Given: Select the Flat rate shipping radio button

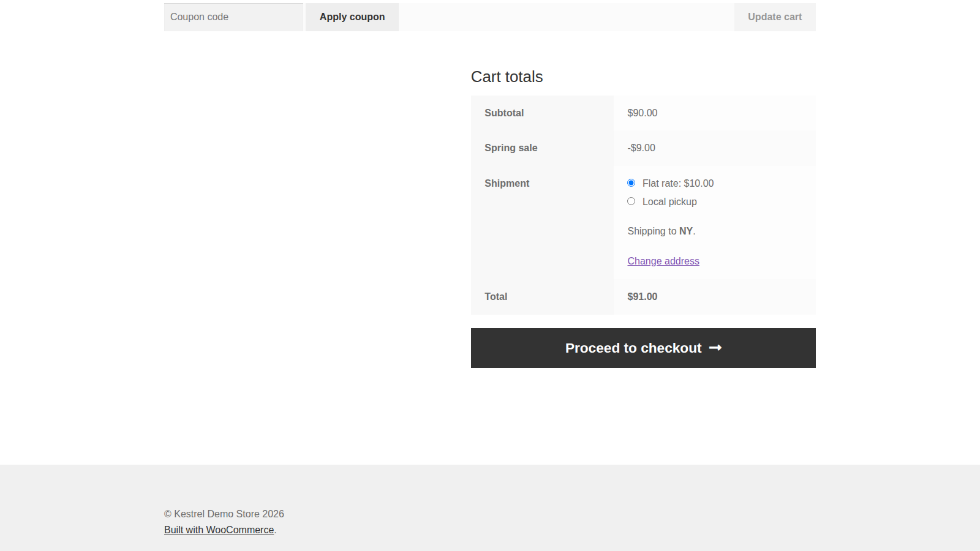Looking at the screenshot, I should [x=631, y=183].
